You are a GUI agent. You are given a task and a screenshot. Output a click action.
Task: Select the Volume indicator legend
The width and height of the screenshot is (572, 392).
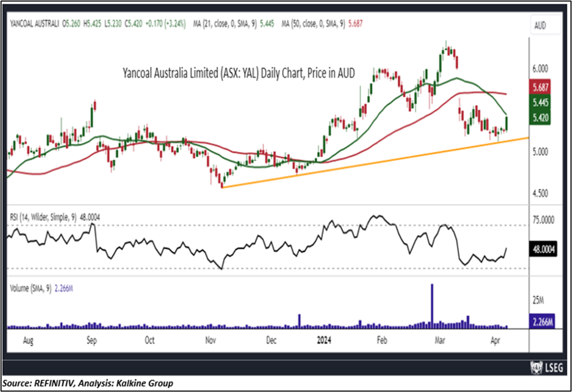coord(41,289)
